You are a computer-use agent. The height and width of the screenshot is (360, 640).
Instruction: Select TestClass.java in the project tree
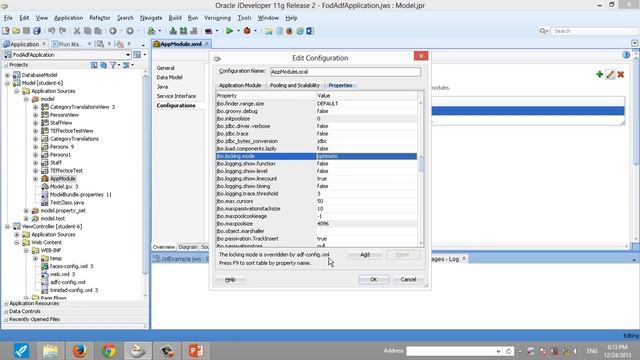[67, 203]
